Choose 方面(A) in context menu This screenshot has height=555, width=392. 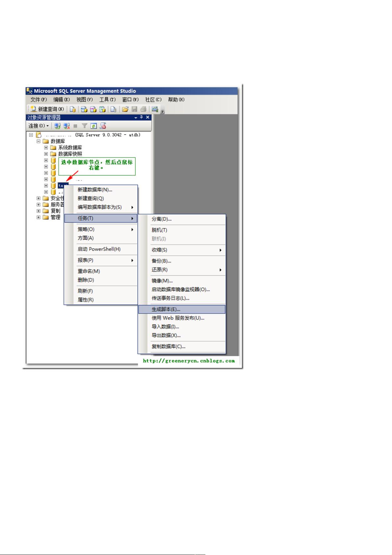[101, 238]
